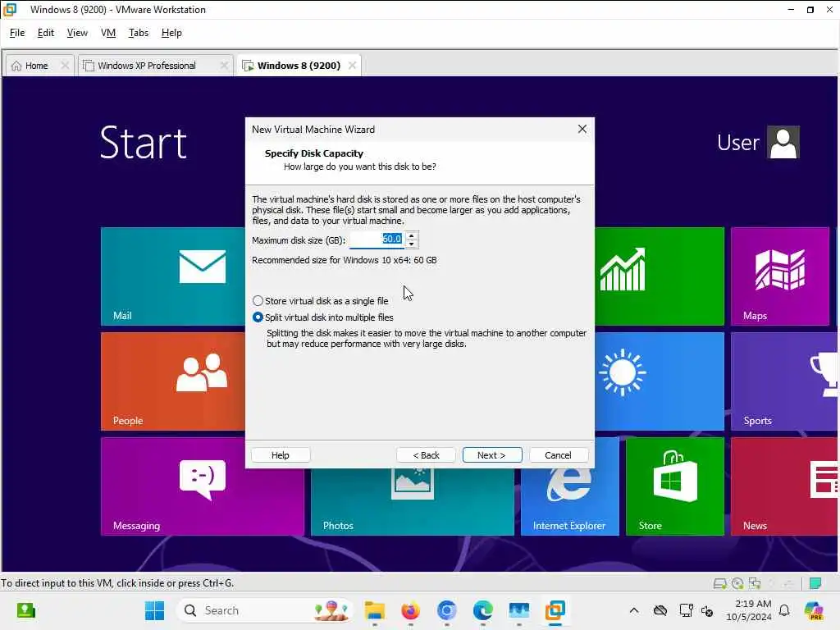The width and height of the screenshot is (840, 630).
Task: Open the Windows Start button
Action: 155,610
